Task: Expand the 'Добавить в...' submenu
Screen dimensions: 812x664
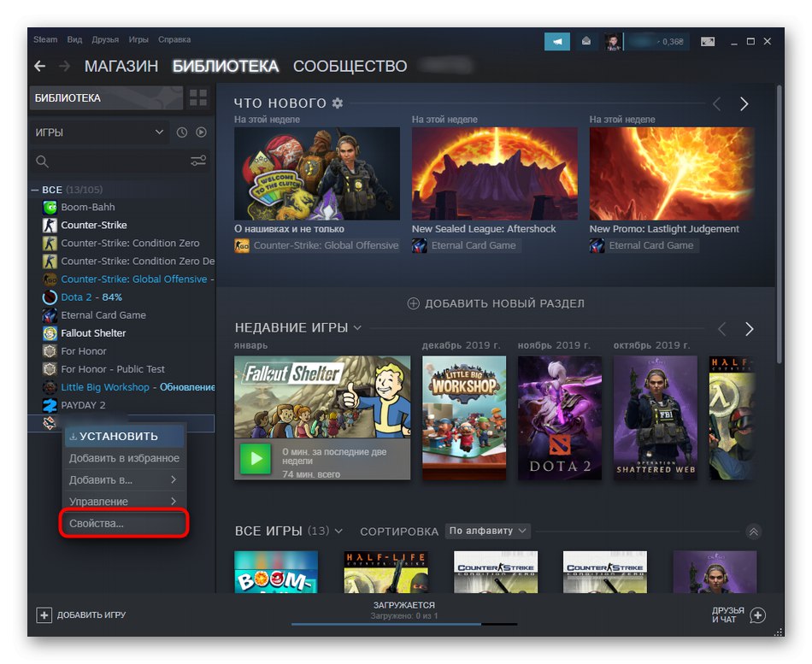Action: (124, 480)
